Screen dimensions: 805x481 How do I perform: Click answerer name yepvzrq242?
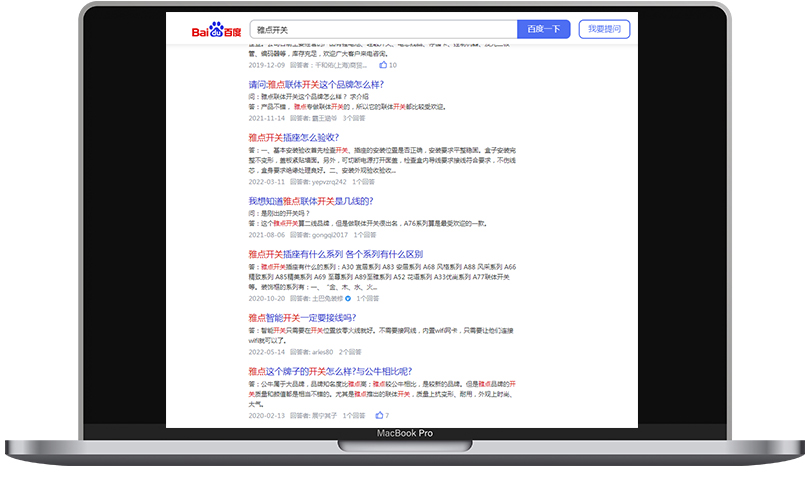[x=329, y=182]
